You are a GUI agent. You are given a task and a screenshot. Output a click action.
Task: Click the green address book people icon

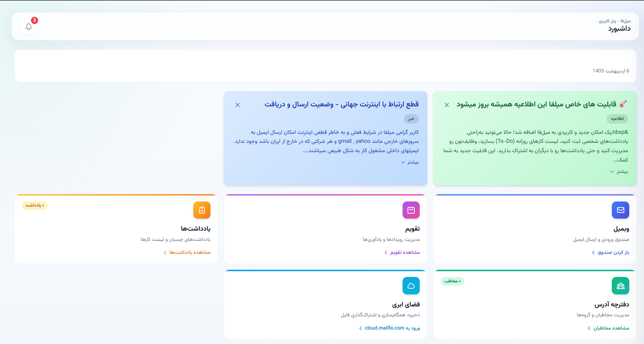(620, 286)
